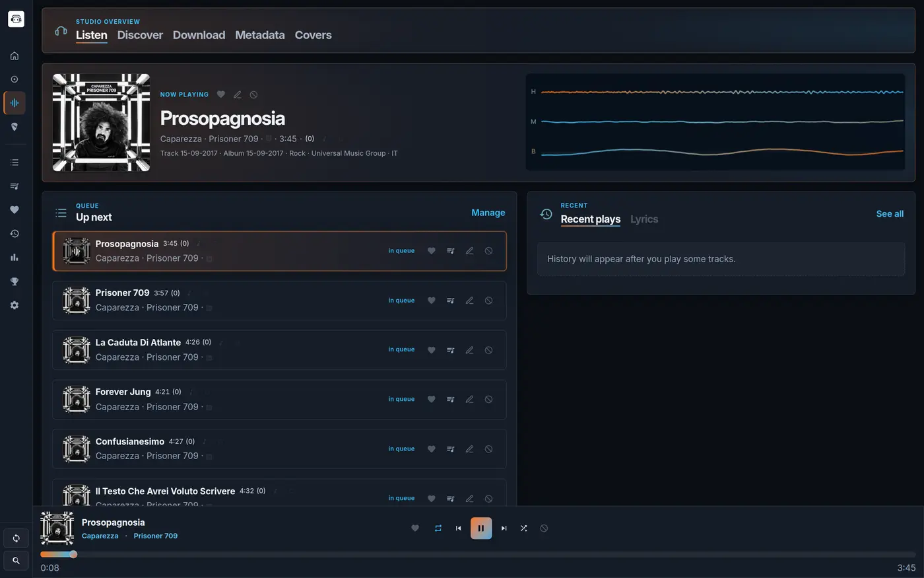The height and width of the screenshot is (578, 924).
Task: Add Forever Jung to playlist icon
Action: [451, 400]
